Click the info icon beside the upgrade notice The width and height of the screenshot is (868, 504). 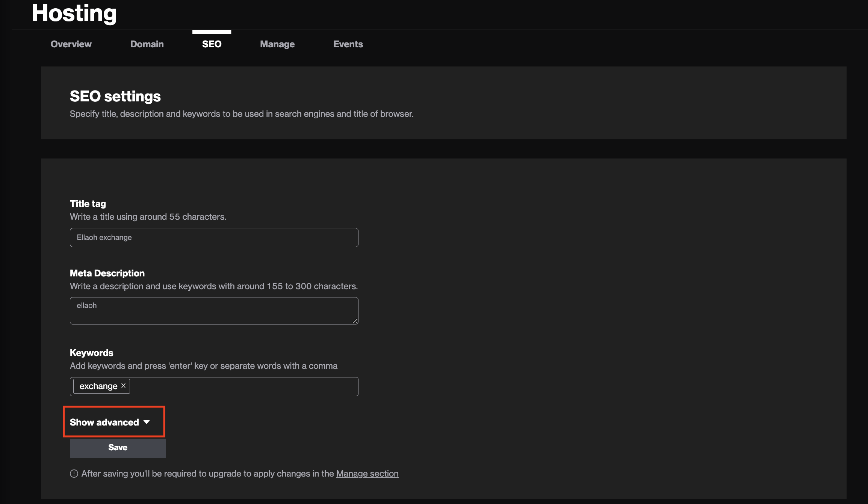click(x=74, y=474)
